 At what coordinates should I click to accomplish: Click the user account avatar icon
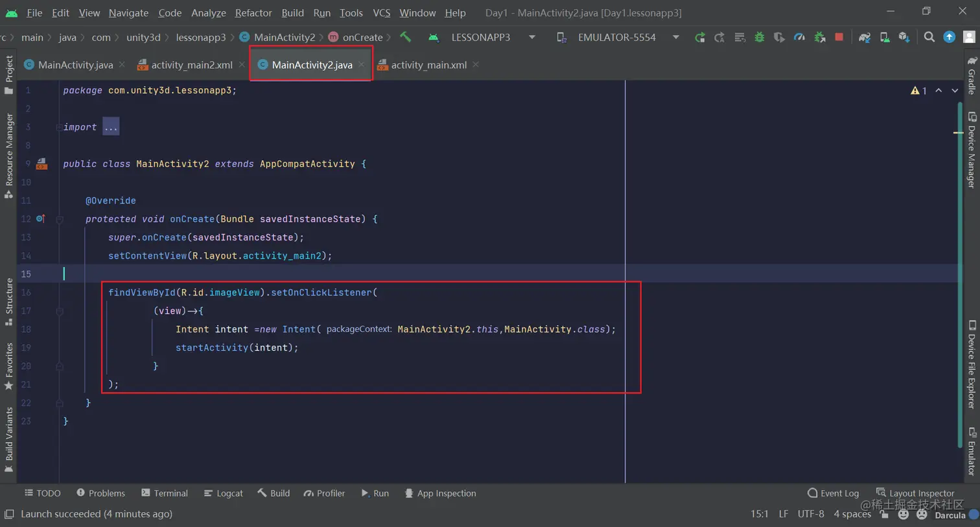(x=969, y=37)
